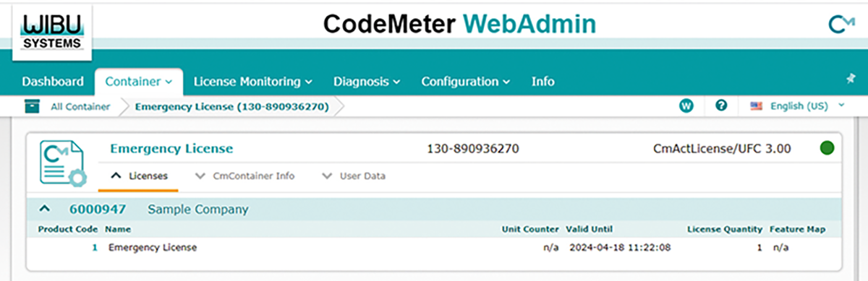Collapse the Licenses tab section
Image resolution: width=868 pixels, height=281 pixels.
tap(139, 176)
